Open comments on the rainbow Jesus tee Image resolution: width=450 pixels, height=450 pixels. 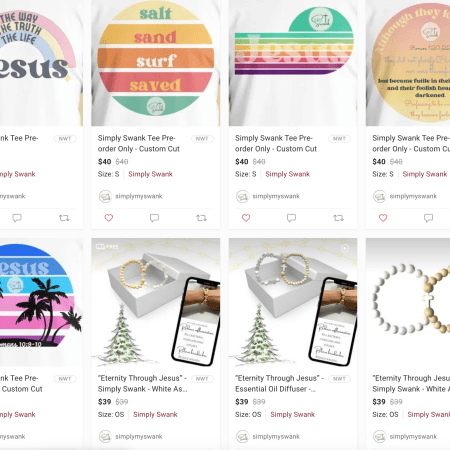point(17,218)
